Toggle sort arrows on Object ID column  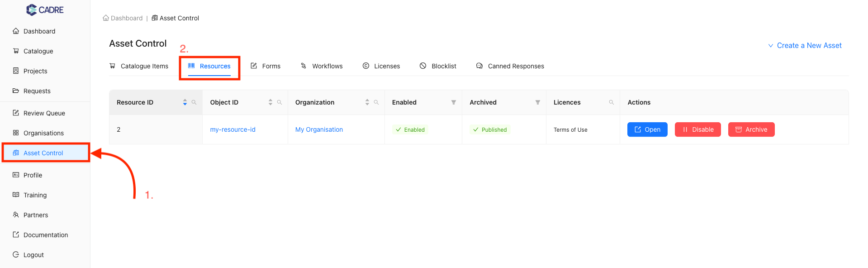coord(270,102)
